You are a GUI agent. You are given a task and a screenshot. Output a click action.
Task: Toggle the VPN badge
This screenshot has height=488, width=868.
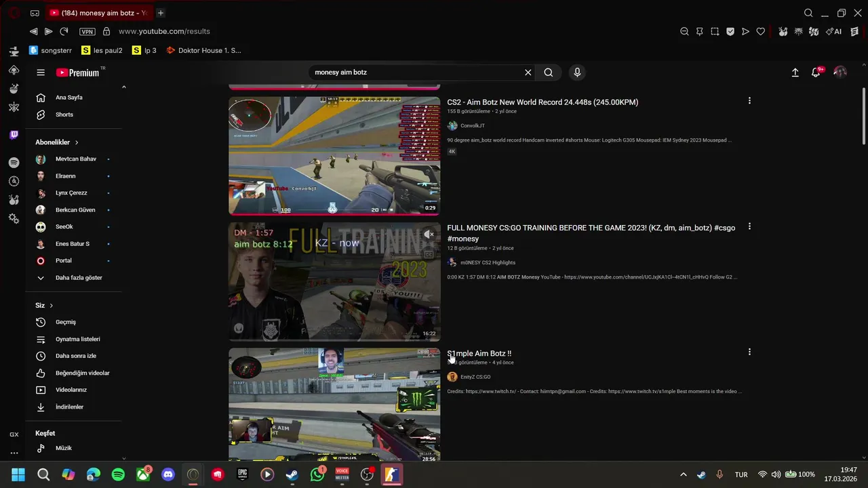point(87,32)
